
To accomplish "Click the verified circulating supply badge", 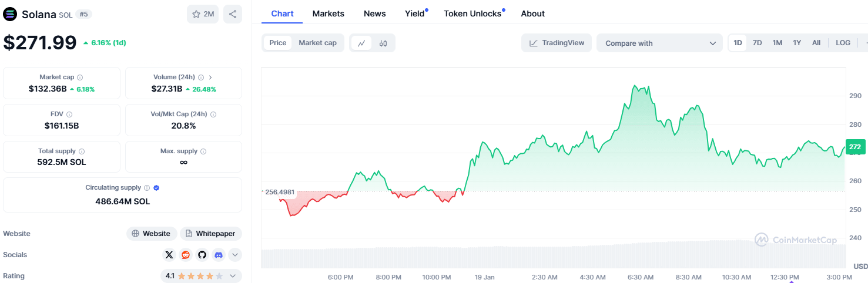I will click(156, 188).
